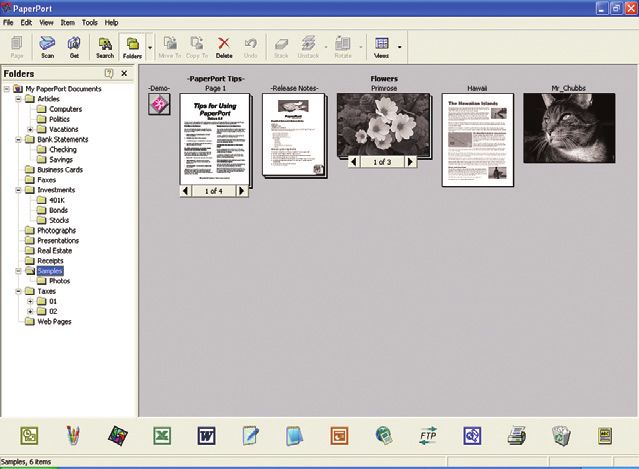Toggle the Folders pane button
Viewport: 639px width, 469px height.
132,47
